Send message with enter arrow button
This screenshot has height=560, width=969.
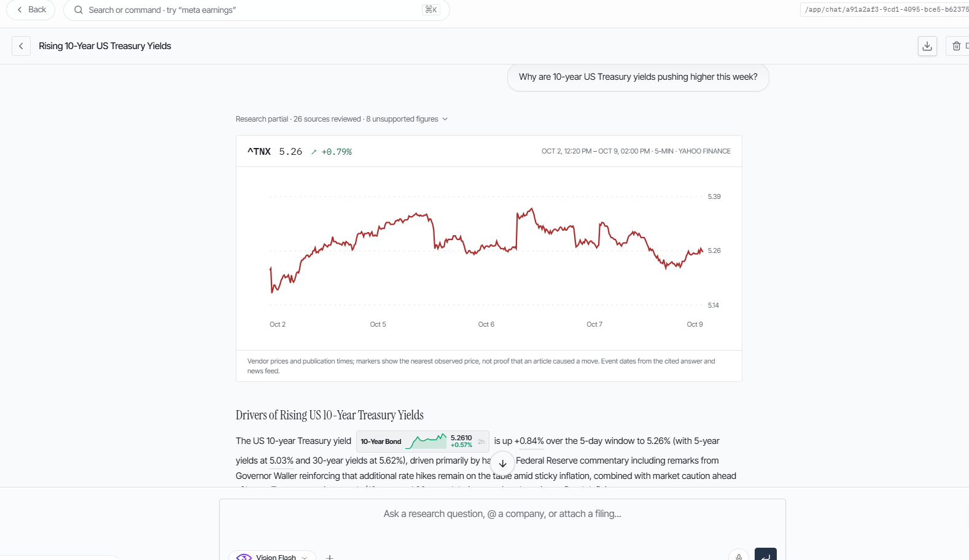click(x=766, y=555)
